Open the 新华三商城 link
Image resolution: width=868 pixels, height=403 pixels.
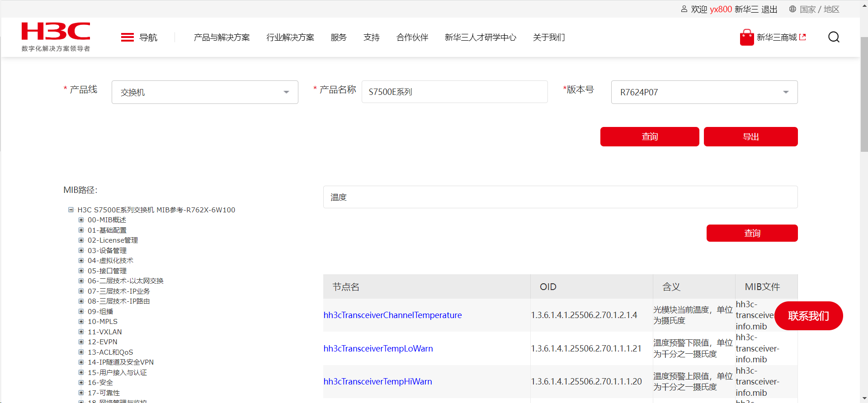tap(777, 37)
